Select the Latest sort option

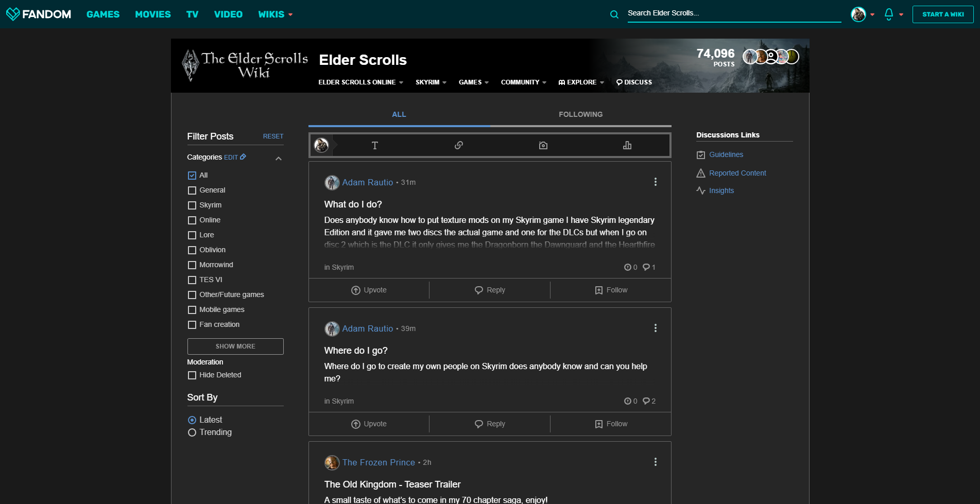click(192, 420)
